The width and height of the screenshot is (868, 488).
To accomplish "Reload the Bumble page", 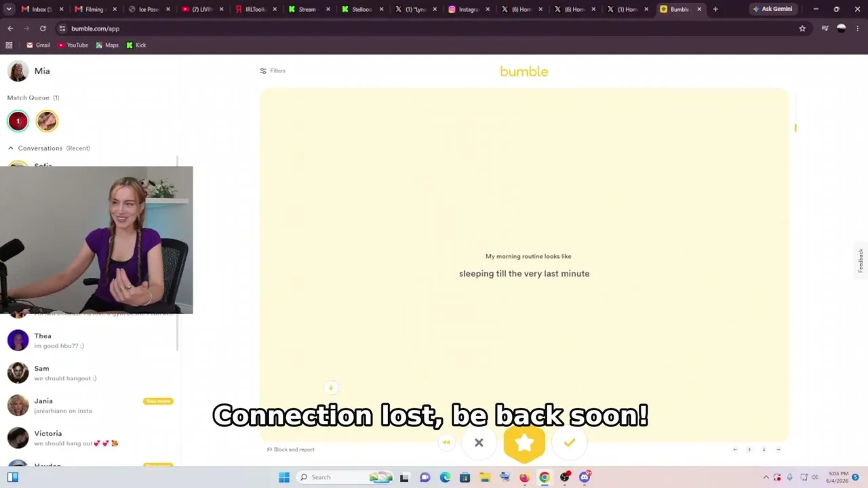I will (43, 28).
